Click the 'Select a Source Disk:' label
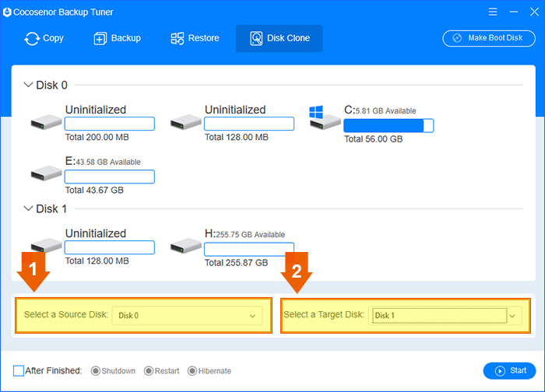545x392 pixels. coord(66,314)
